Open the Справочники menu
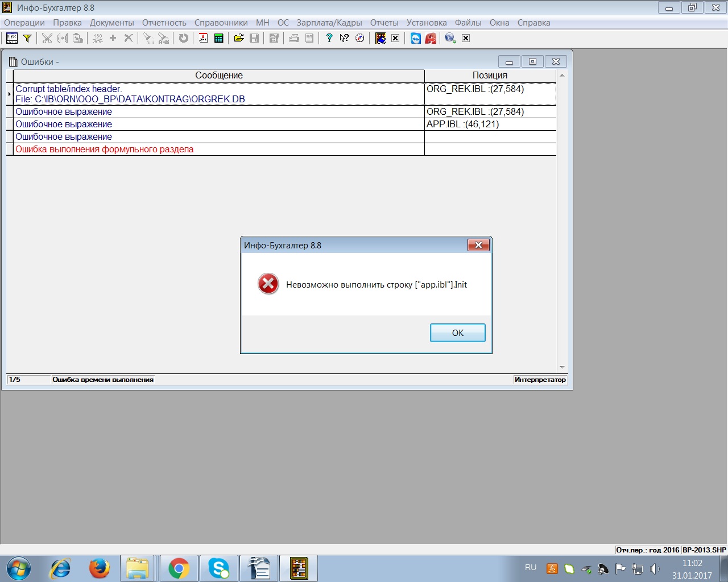Viewport: 728px width, 582px height. tap(221, 23)
